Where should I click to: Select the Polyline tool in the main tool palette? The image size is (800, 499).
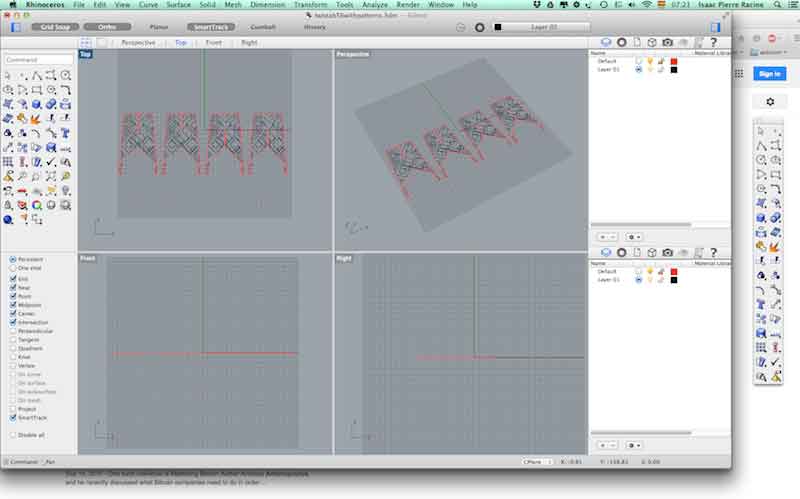[x=37, y=76]
